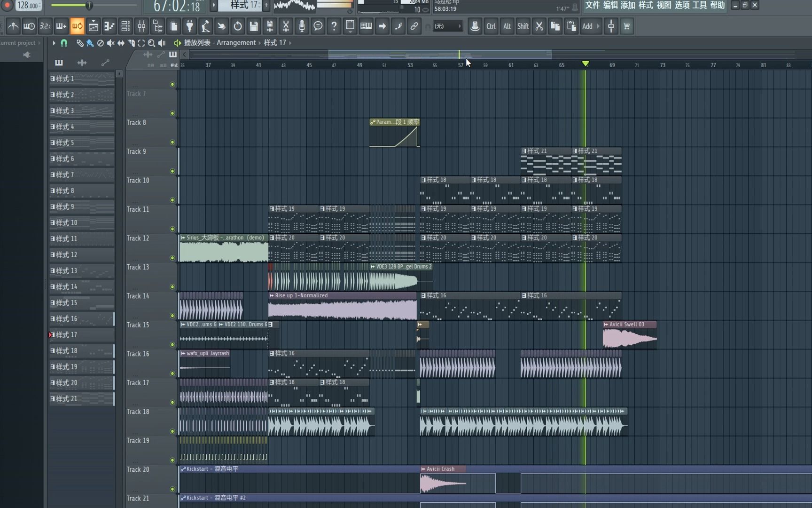Show the channel rack icon
This screenshot has width=812, height=508.
point(125,26)
